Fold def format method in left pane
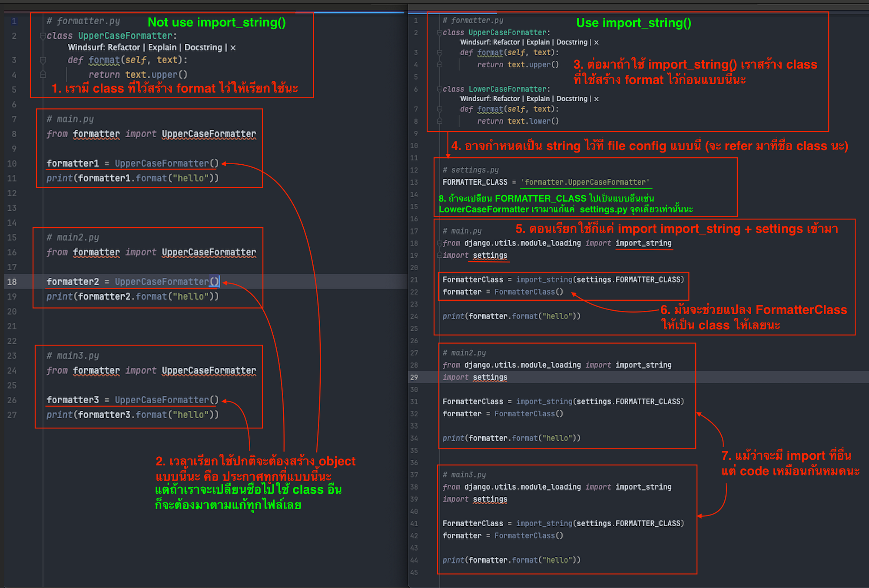Viewport: 869px width, 588px height. click(43, 60)
